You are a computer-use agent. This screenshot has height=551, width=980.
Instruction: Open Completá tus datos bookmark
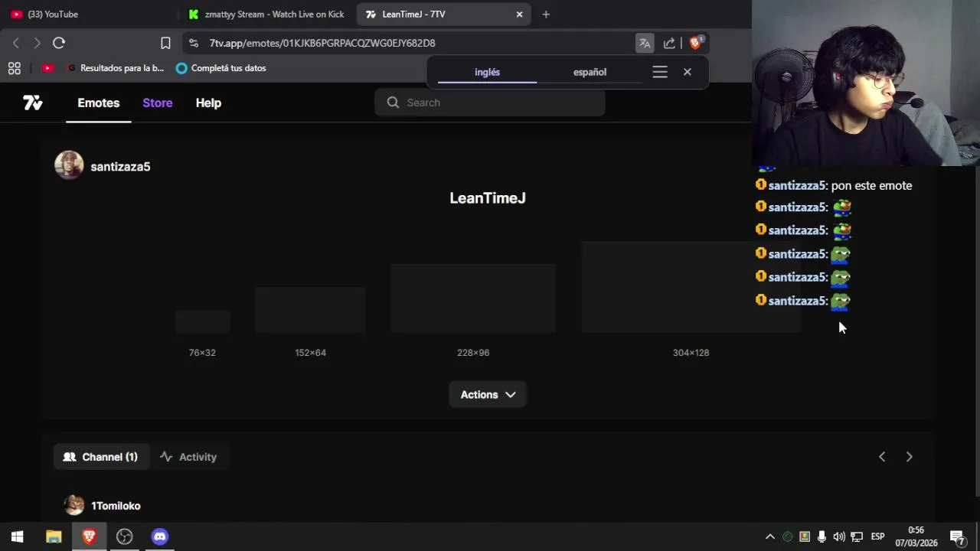(x=220, y=68)
